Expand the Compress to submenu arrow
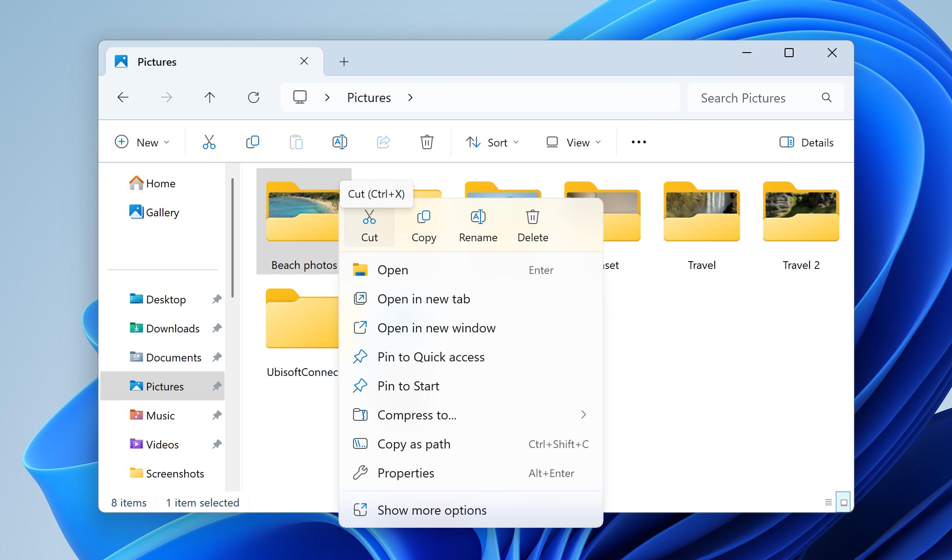The width and height of the screenshot is (952, 560). (x=584, y=414)
